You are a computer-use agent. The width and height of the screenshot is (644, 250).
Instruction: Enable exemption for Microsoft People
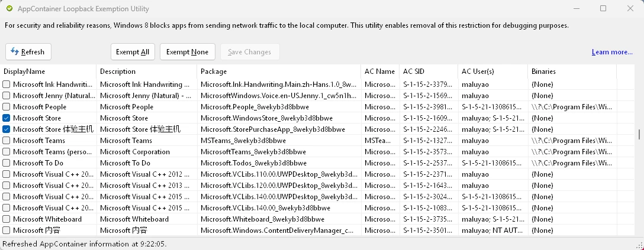[6, 107]
